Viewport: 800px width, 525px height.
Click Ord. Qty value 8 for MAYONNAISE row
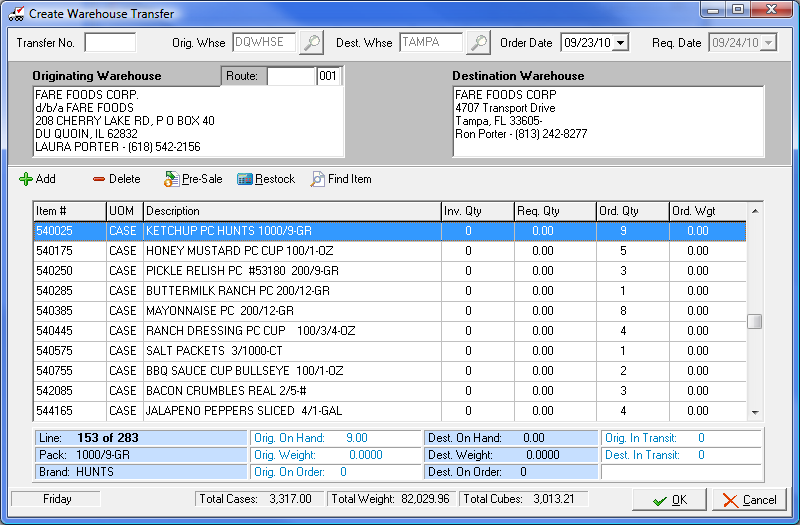pos(623,311)
